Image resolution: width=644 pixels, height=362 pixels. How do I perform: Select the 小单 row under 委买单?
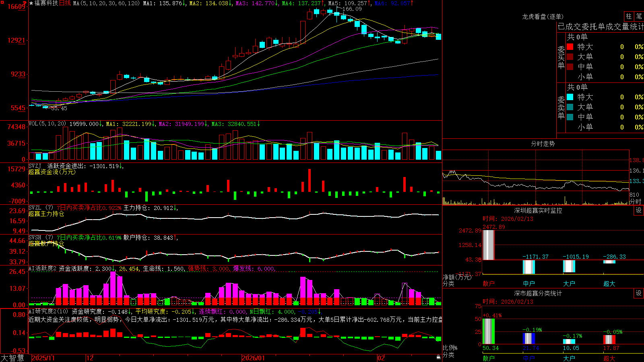[605, 77]
